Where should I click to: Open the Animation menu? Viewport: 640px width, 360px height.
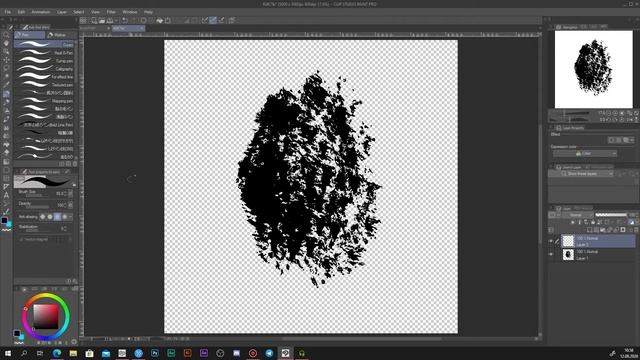pos(41,12)
